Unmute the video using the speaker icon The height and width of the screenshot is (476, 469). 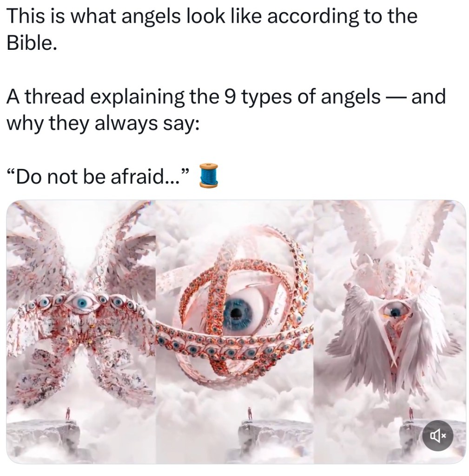point(437,436)
